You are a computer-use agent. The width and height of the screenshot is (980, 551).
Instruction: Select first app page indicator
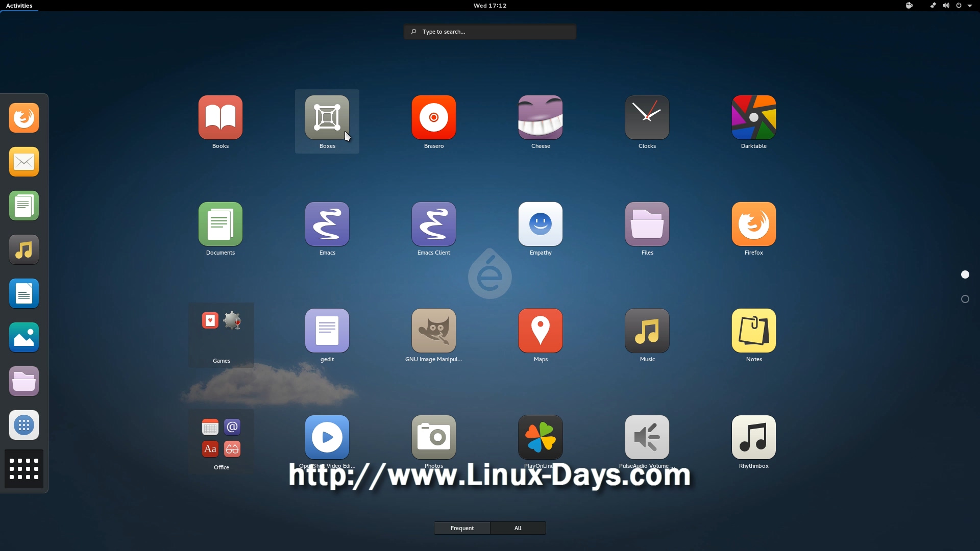(x=965, y=274)
